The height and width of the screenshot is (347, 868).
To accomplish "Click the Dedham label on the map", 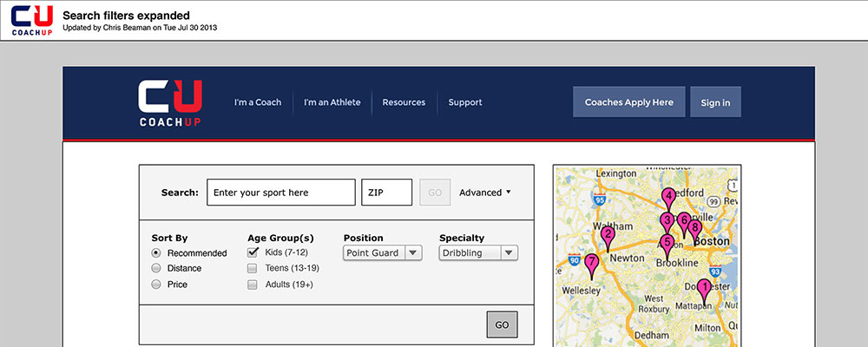I will coord(651,335).
